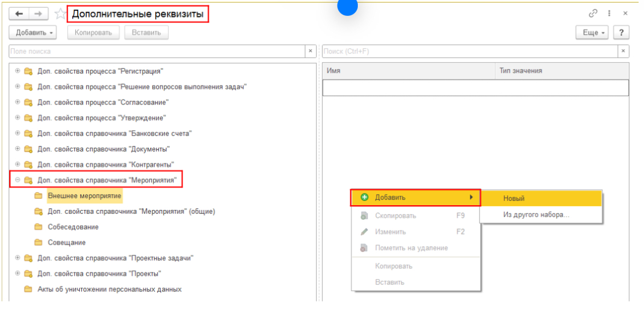Expand the "Банковские счета" node
644x314 pixels.
[x=17, y=133]
